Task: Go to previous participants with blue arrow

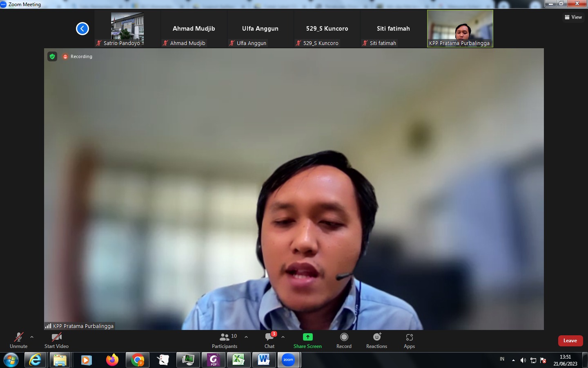Action: click(x=82, y=29)
